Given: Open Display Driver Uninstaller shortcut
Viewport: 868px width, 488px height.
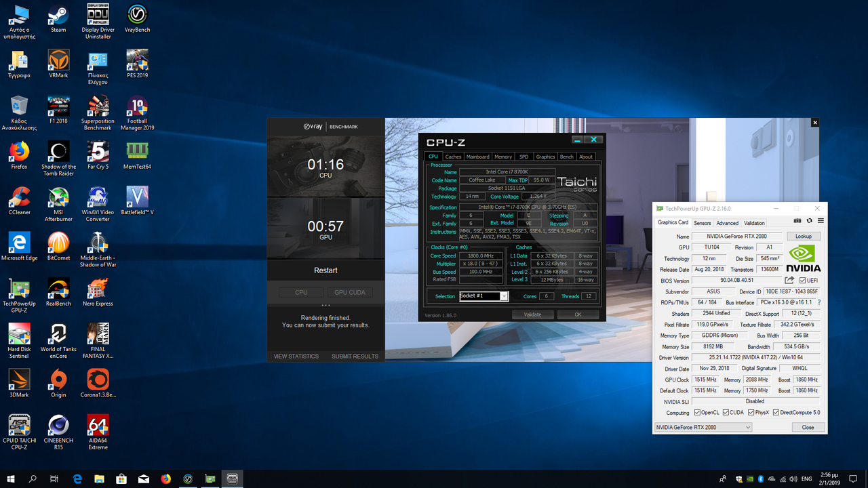Looking at the screenshot, I should pos(98,22).
